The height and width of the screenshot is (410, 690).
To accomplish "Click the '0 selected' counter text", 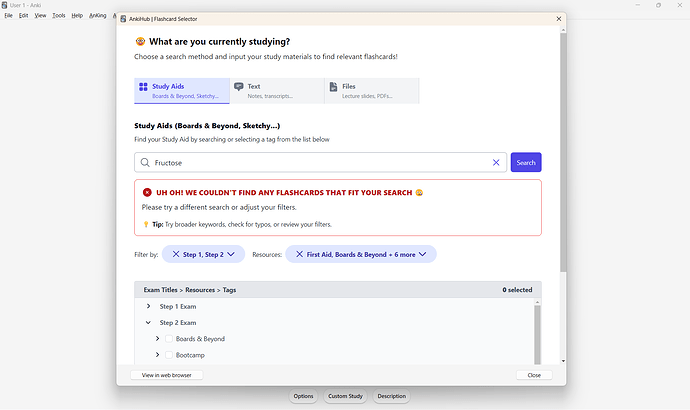I will 517,290.
